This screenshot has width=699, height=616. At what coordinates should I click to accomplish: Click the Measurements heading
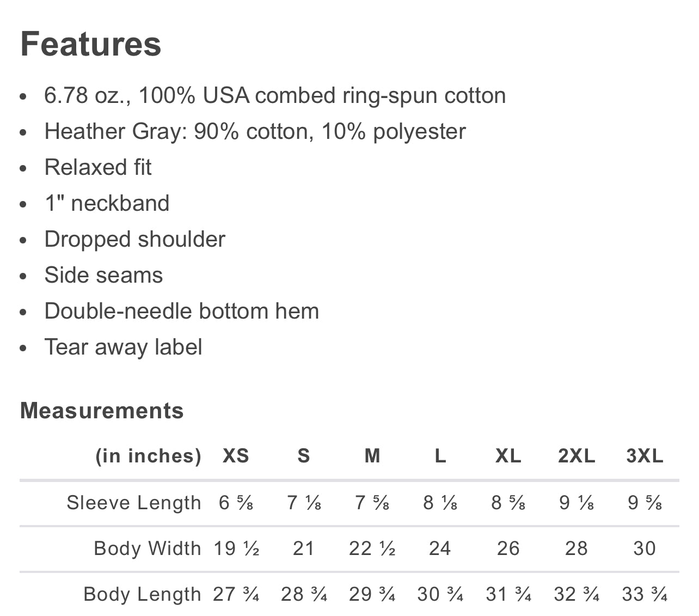pyautogui.click(x=102, y=411)
